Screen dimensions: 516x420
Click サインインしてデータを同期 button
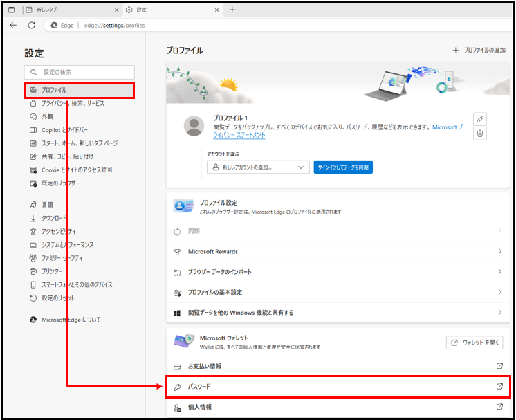(343, 167)
